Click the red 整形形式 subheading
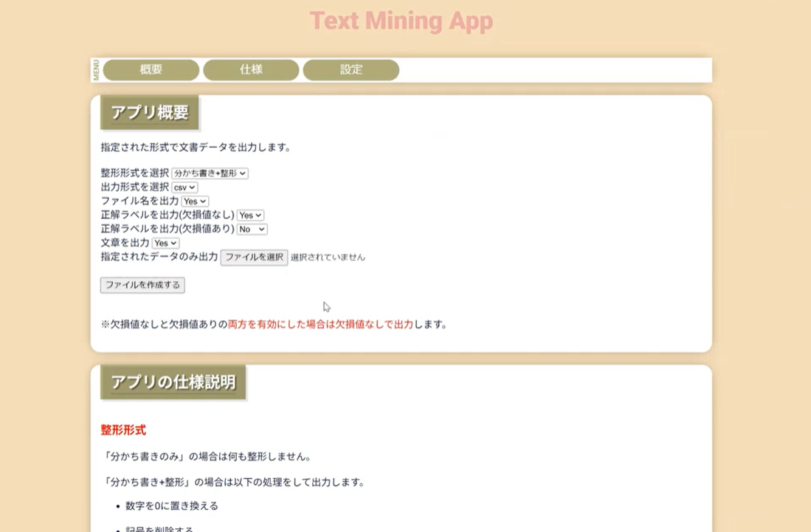 tap(123, 429)
